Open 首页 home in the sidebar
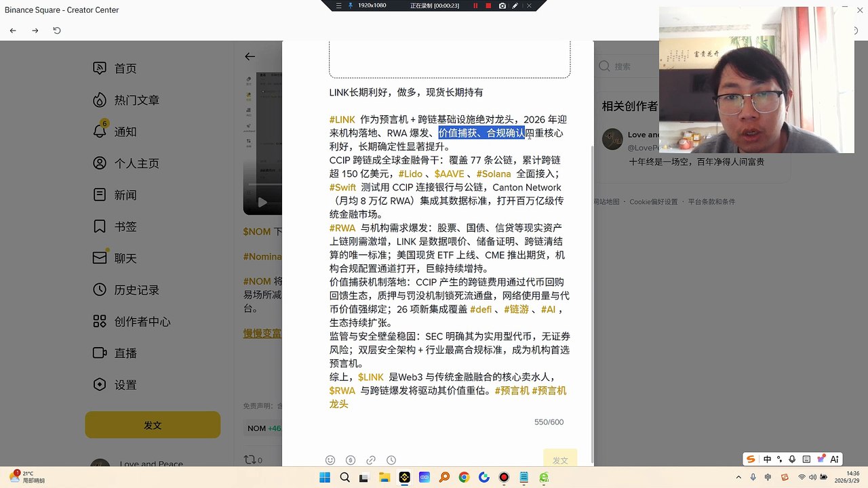 [115, 68]
